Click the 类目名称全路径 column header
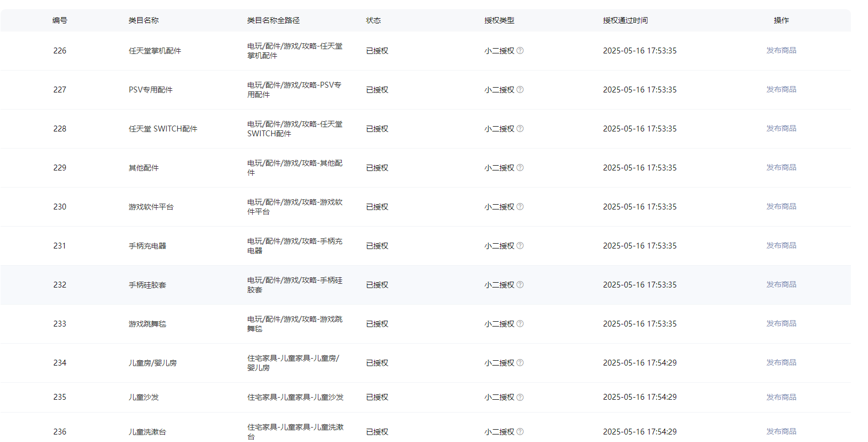868x442 pixels. (273, 20)
